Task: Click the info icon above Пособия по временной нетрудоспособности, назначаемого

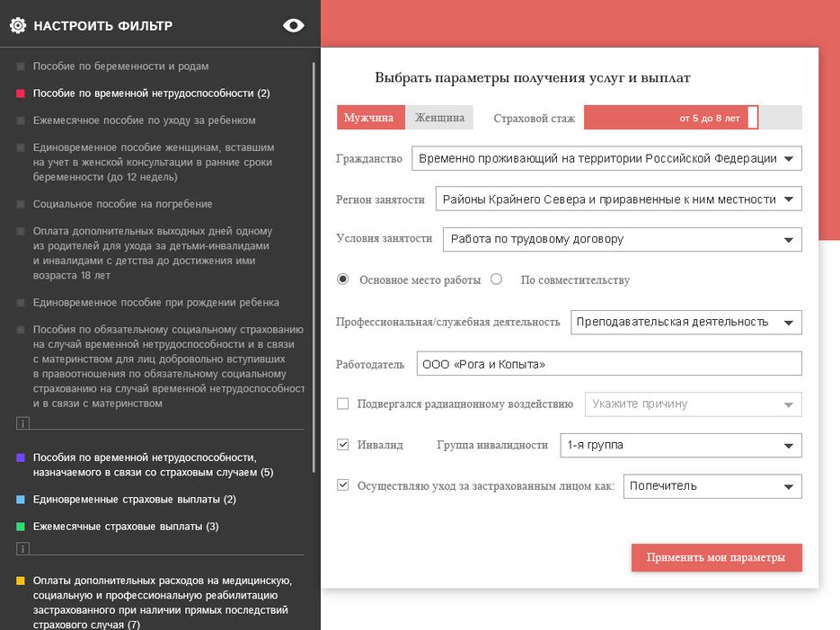Action: (22, 423)
